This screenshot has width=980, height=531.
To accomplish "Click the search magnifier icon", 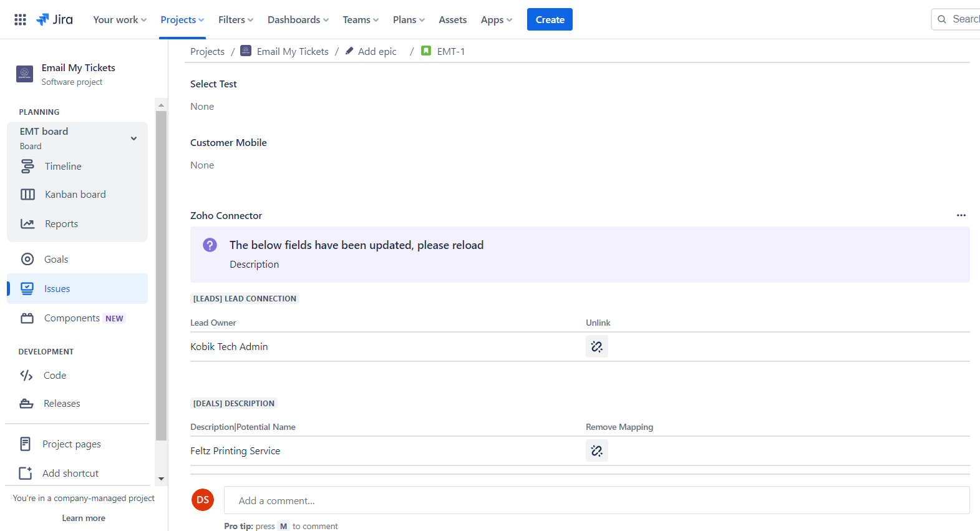I will [942, 19].
